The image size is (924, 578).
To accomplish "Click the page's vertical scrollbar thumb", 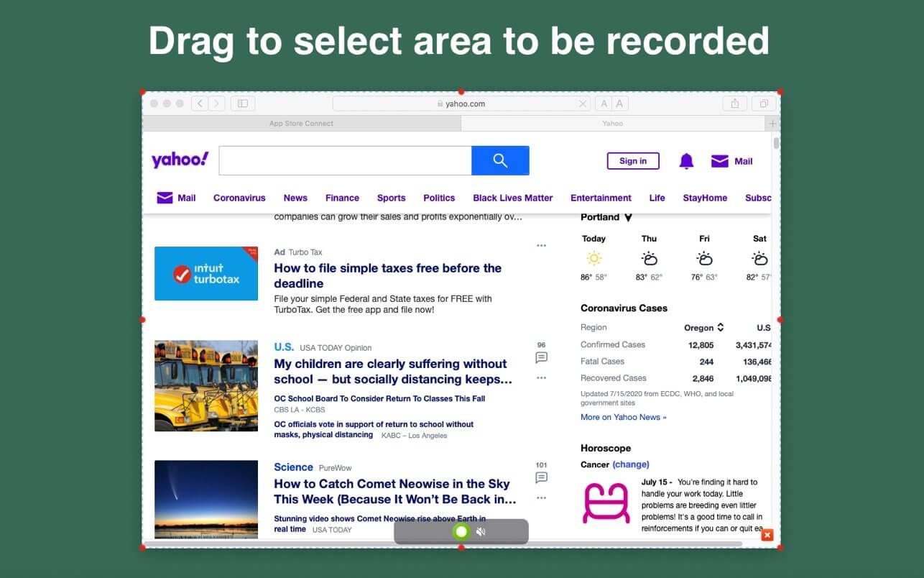I will click(776, 143).
